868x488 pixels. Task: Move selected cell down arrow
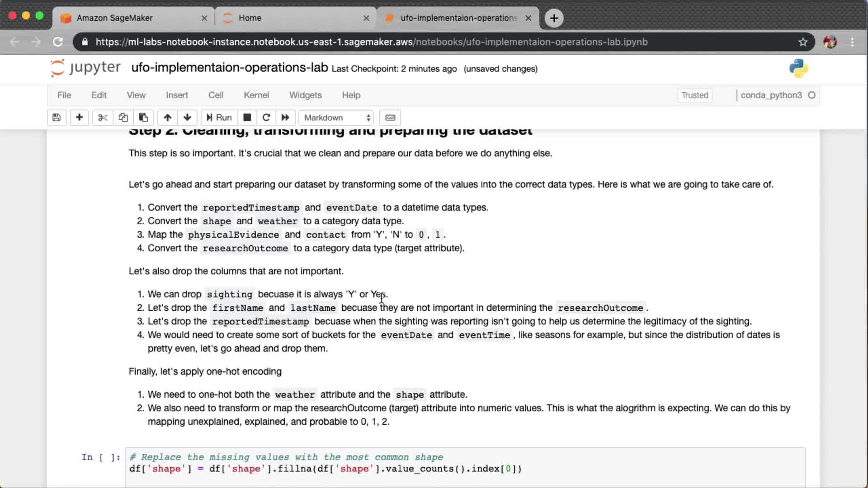coord(187,117)
